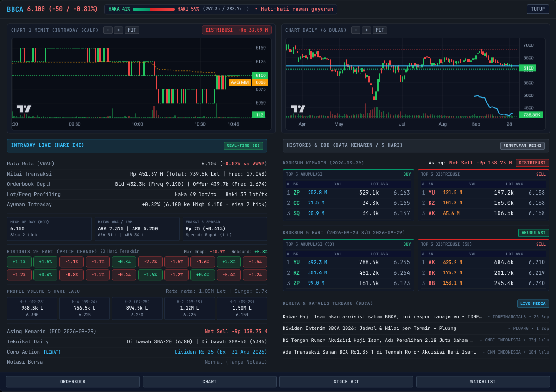Click the H-1 (09-29) volume card

pos(242,308)
